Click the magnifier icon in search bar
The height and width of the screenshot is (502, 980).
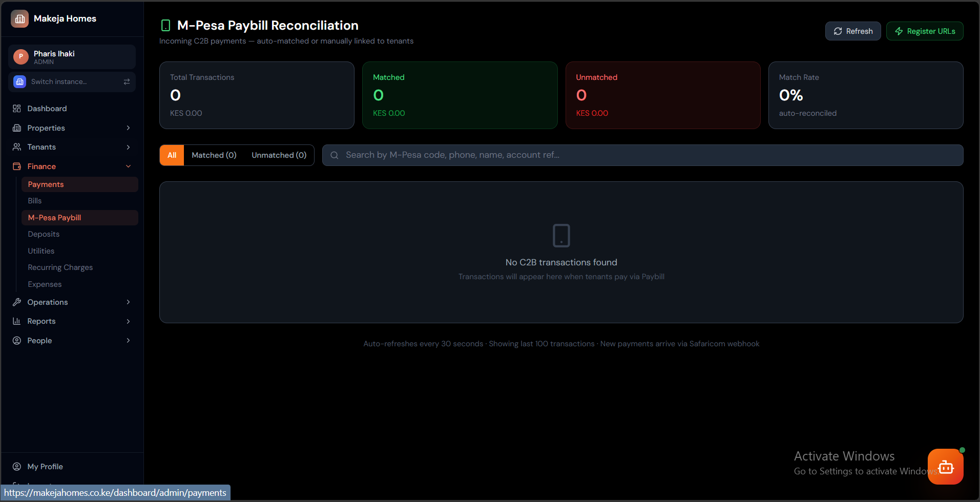pos(335,155)
